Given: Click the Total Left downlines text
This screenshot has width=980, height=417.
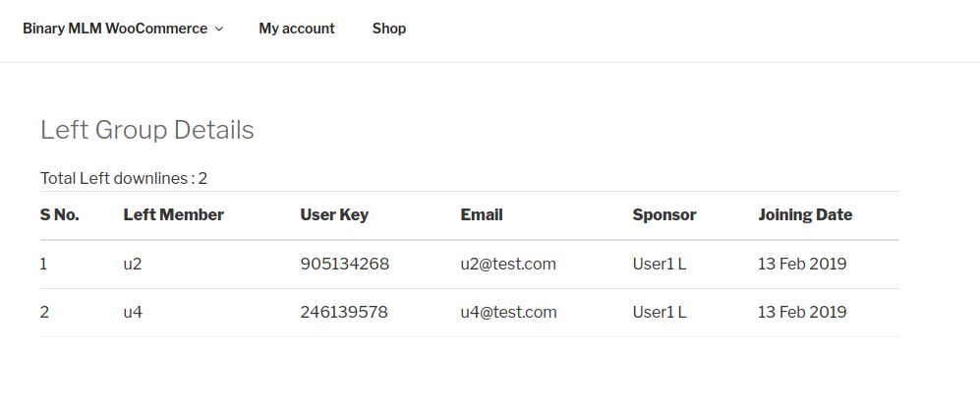Looking at the screenshot, I should coord(124,178).
